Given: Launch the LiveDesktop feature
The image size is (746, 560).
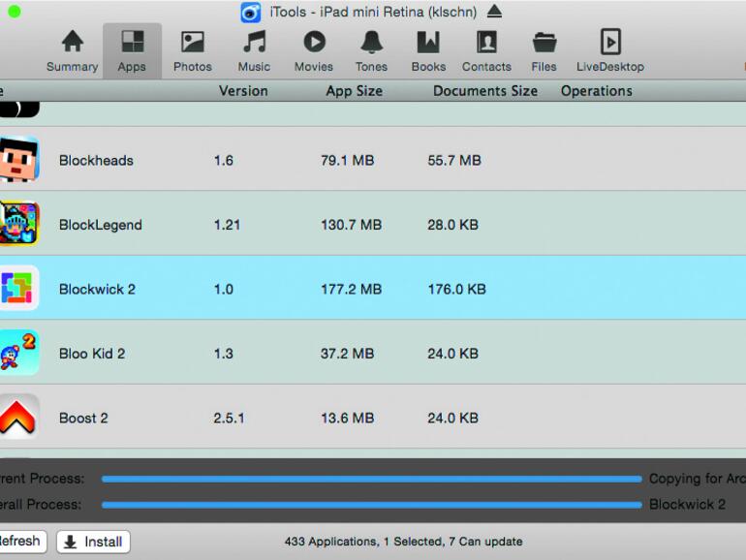Looking at the screenshot, I should coord(610,51).
